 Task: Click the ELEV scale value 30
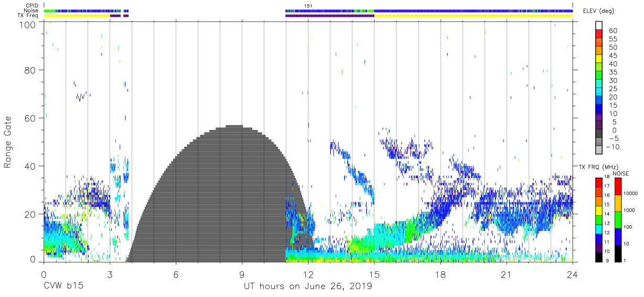pos(613,81)
